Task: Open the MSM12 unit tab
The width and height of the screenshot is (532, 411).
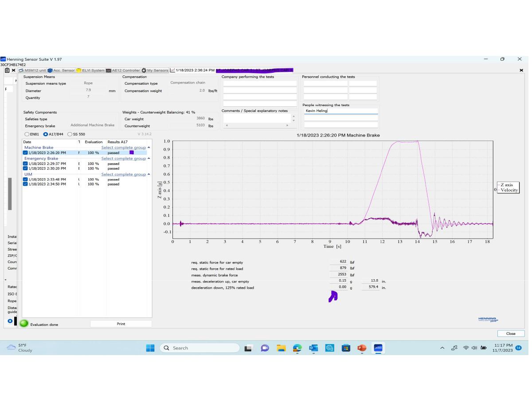Action: click(x=32, y=70)
